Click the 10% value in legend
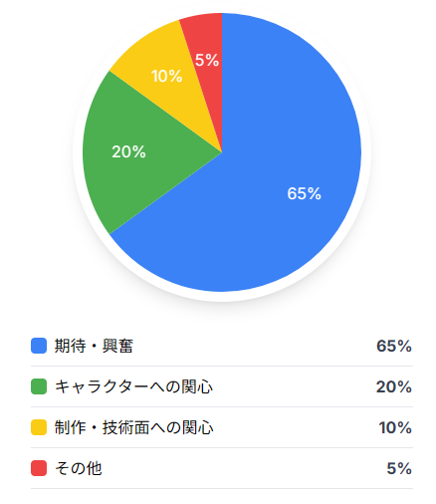Viewport: 436px width, 504px height. pos(395,427)
